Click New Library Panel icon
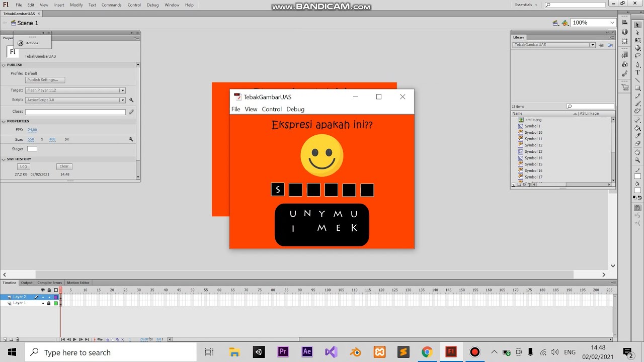The image size is (644, 362). (x=610, y=45)
